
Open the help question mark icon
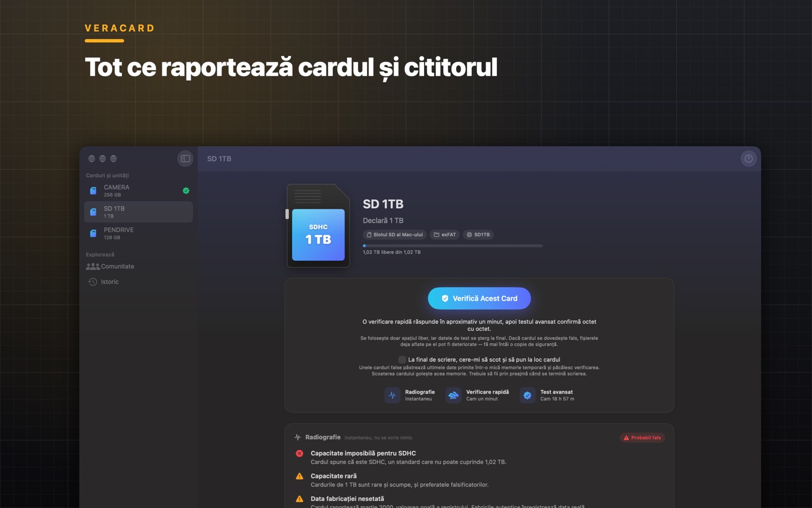tap(748, 159)
